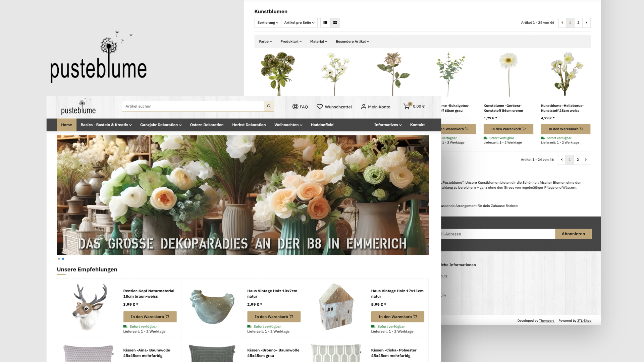Click page 1 in top pagination
Screen dimensions: 644x362
(x=570, y=23)
